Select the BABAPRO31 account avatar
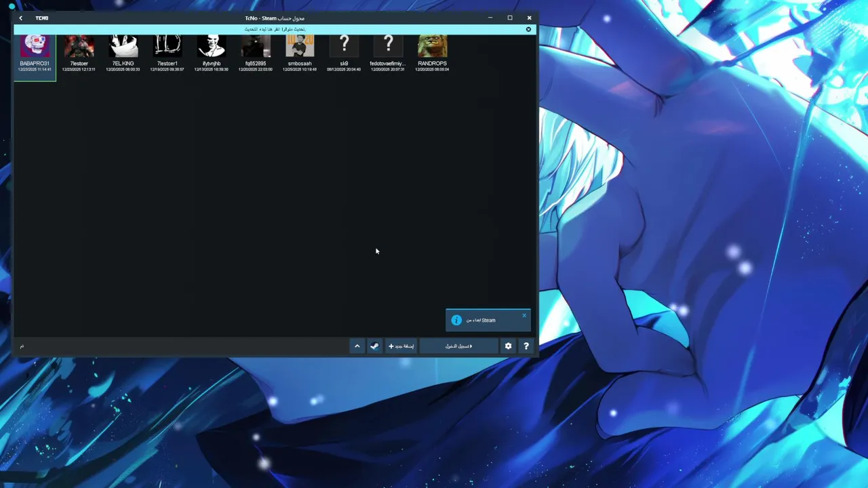 click(x=35, y=46)
